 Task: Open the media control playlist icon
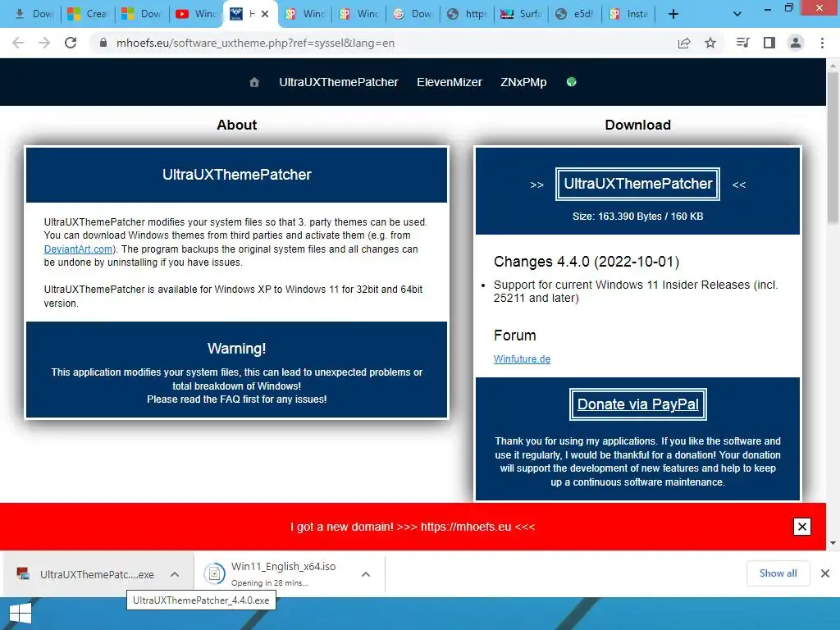tap(742, 43)
